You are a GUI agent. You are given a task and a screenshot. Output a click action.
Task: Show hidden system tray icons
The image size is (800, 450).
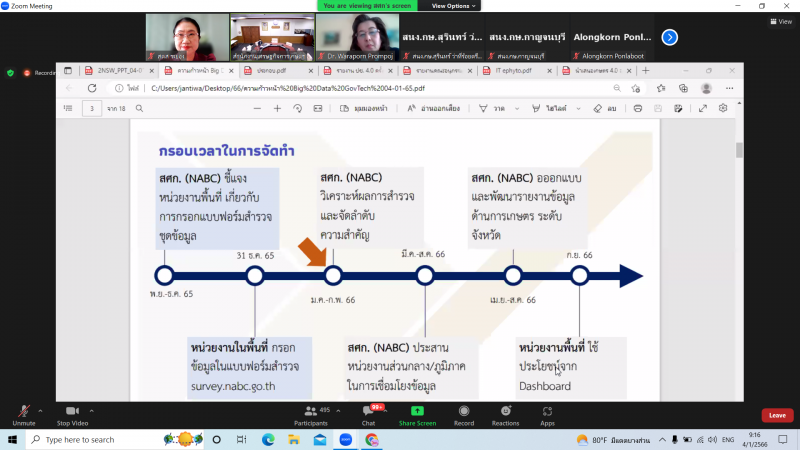pyautogui.click(x=662, y=439)
